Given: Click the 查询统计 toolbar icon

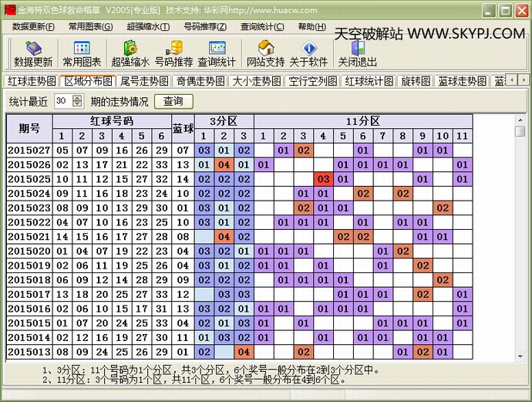Looking at the screenshot, I should (217, 53).
